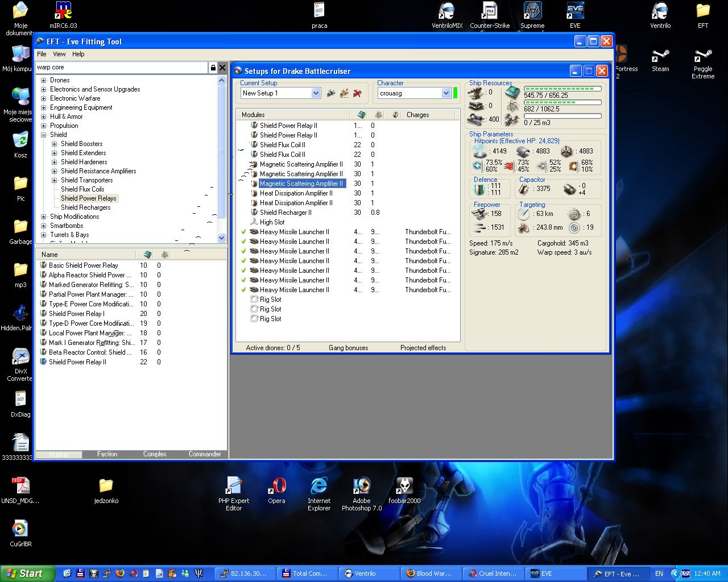Expand the Shield Boosters tree node
Viewport: 728px width, 582px height.
(x=55, y=144)
